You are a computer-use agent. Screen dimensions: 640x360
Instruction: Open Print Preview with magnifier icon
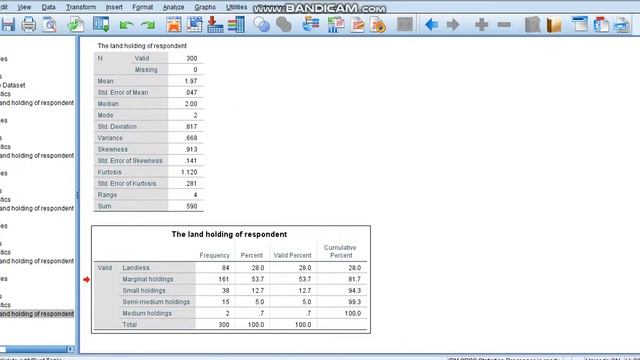coord(50,24)
